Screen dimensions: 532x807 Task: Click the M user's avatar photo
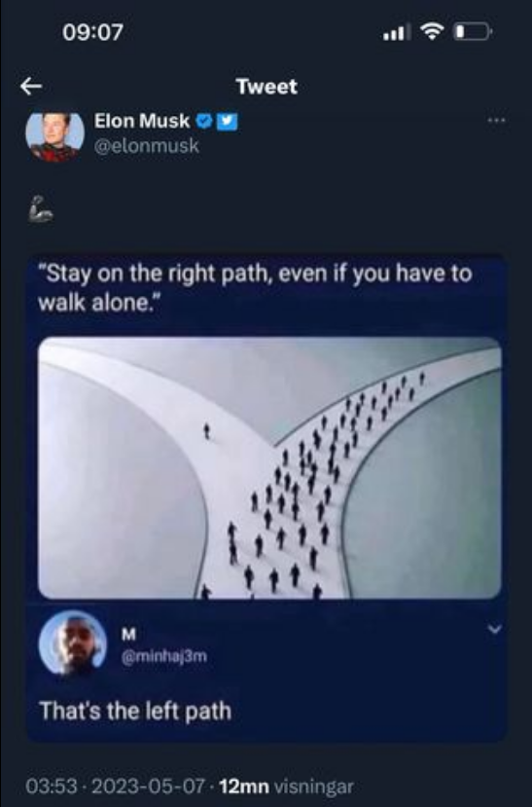pyautogui.click(x=73, y=642)
